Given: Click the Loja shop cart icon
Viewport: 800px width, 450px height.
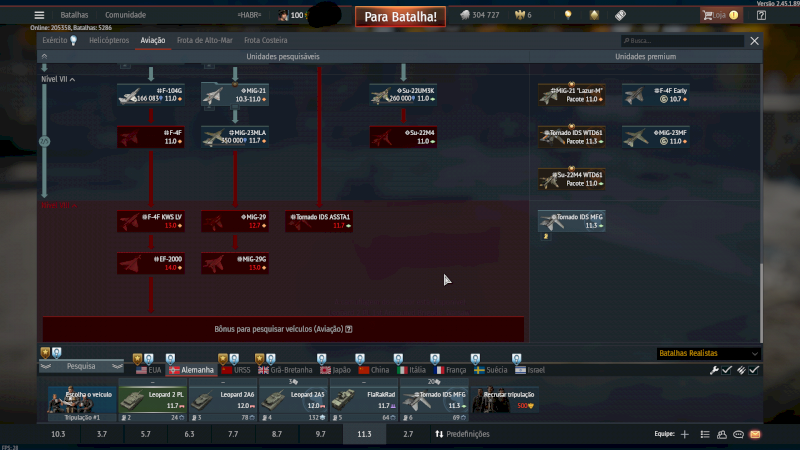Looking at the screenshot, I should point(709,15).
